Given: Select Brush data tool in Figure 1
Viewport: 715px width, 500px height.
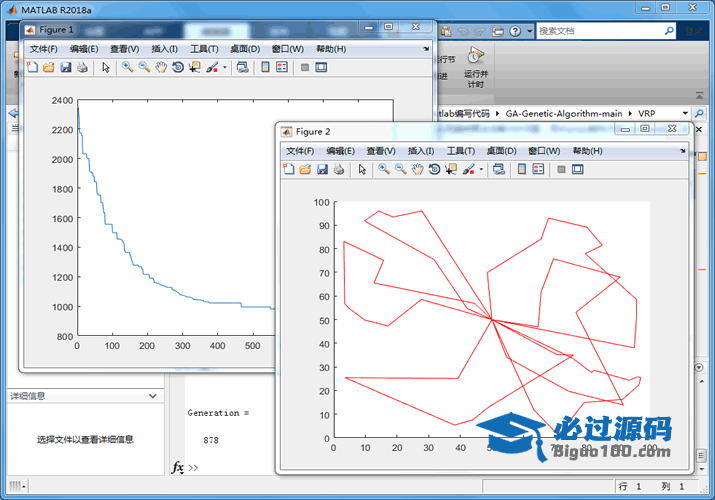Looking at the screenshot, I should pos(212,67).
